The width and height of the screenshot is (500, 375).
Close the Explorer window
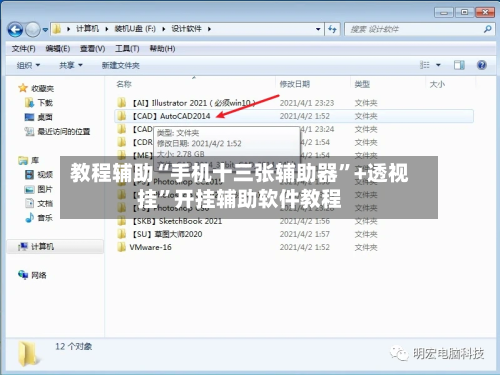pos(485,12)
